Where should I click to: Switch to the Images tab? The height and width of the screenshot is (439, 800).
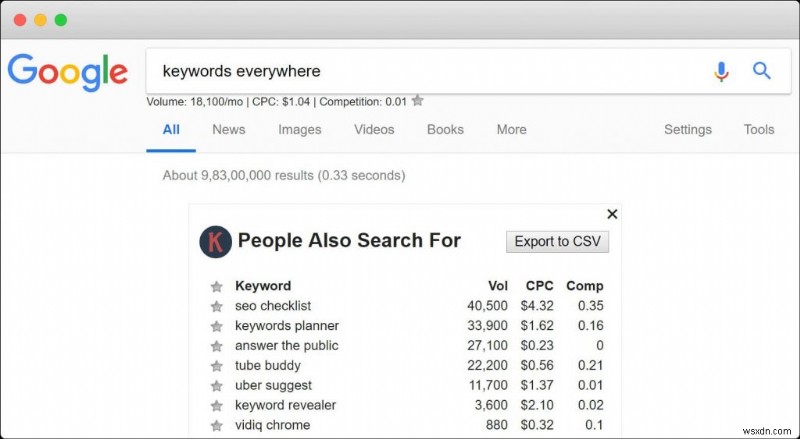point(299,130)
